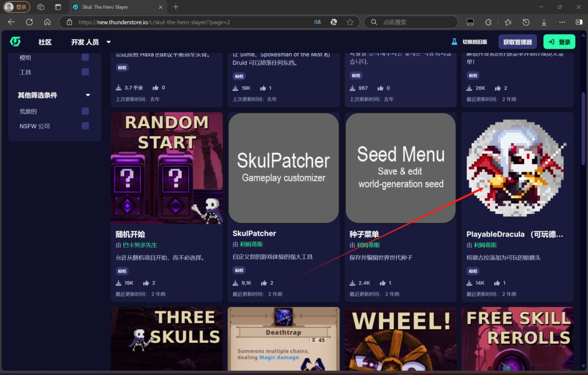Viewport: 588px width, 375px height.
Task: Click the FREE SKILL REROLLS thumbnail
Action: click(518, 339)
